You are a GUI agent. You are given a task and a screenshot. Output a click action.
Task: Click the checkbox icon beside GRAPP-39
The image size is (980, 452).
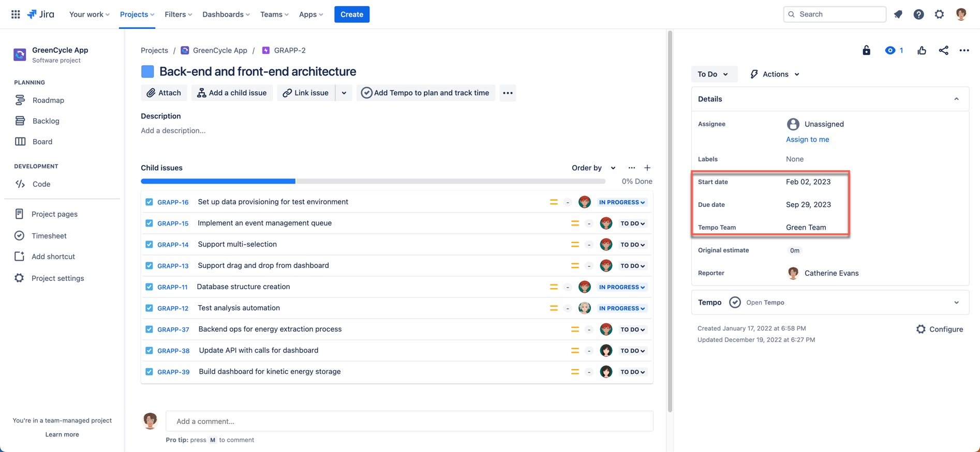tap(149, 372)
